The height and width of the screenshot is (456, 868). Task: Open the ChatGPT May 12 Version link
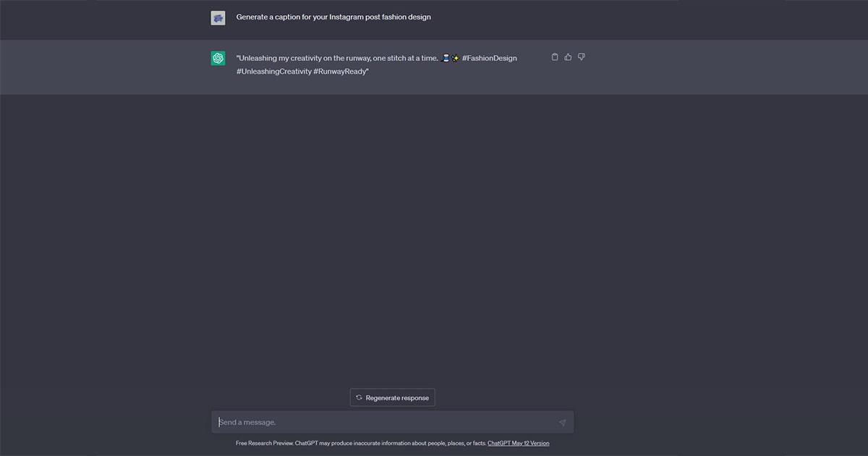(518, 443)
